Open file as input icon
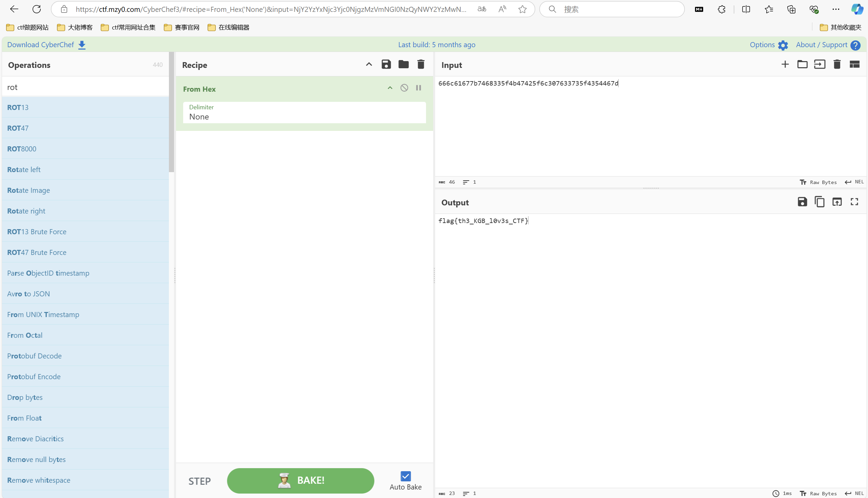 [x=819, y=64]
